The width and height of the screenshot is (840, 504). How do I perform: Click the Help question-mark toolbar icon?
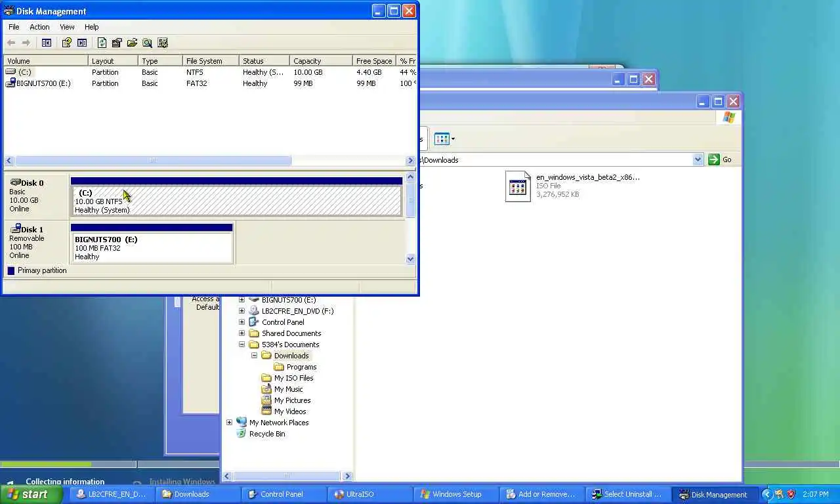point(66,43)
